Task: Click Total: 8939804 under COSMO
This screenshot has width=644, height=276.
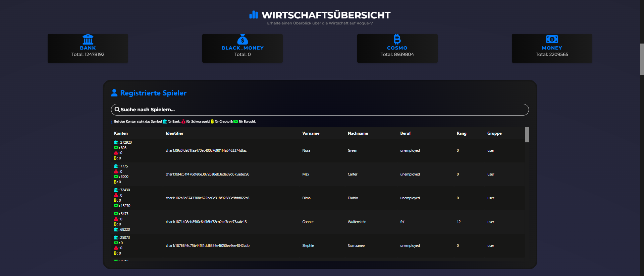Action: coord(397,54)
